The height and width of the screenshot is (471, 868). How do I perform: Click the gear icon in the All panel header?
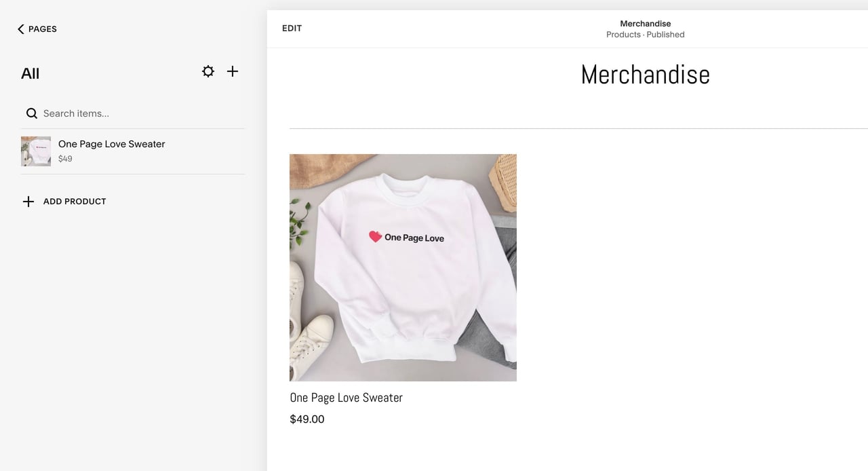tap(208, 71)
